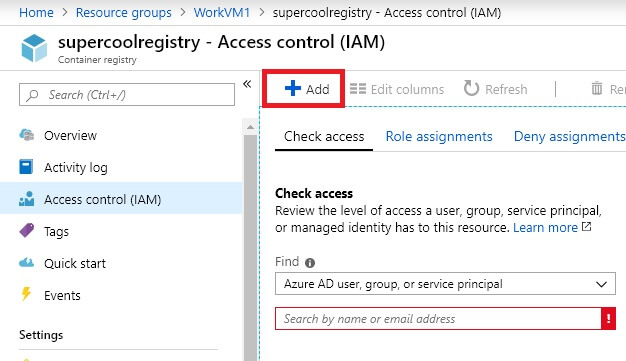Open Edit columns in the toolbar
This screenshot has height=361, width=626.
(397, 89)
